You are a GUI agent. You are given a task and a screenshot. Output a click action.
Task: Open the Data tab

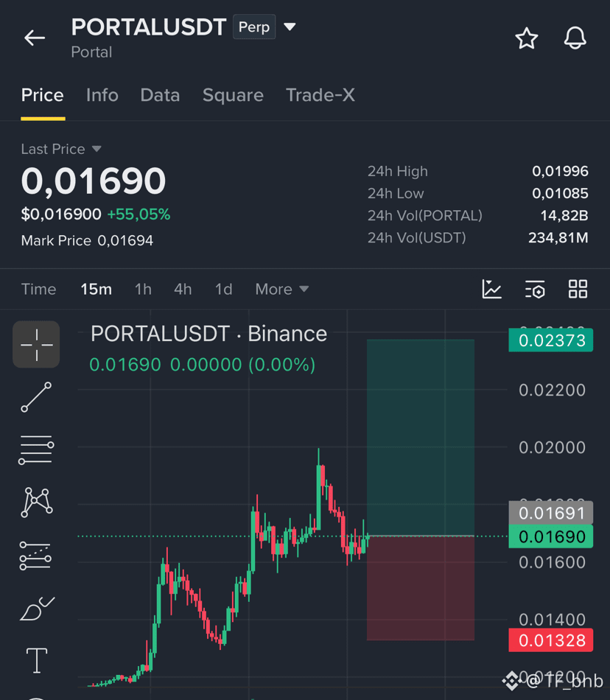point(160,95)
